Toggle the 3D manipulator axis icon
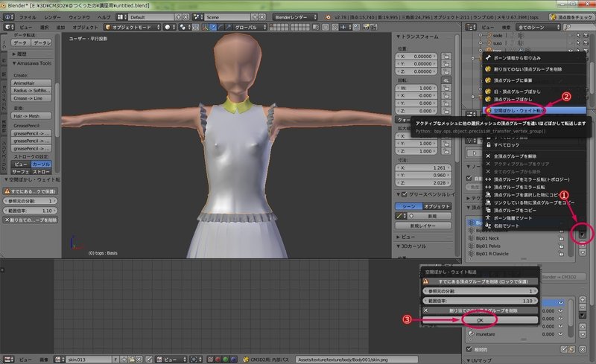Viewport: 596px width, 364px height. (x=206, y=28)
